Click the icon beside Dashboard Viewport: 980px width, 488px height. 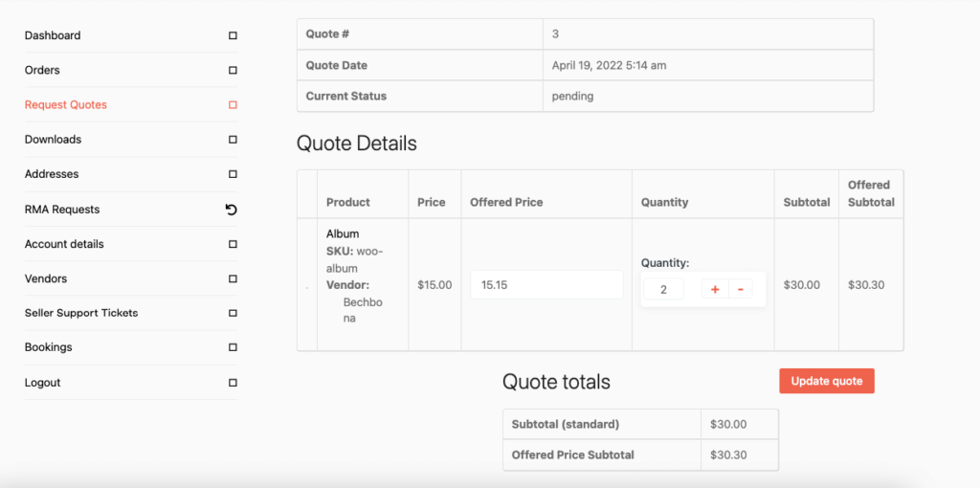click(x=233, y=35)
